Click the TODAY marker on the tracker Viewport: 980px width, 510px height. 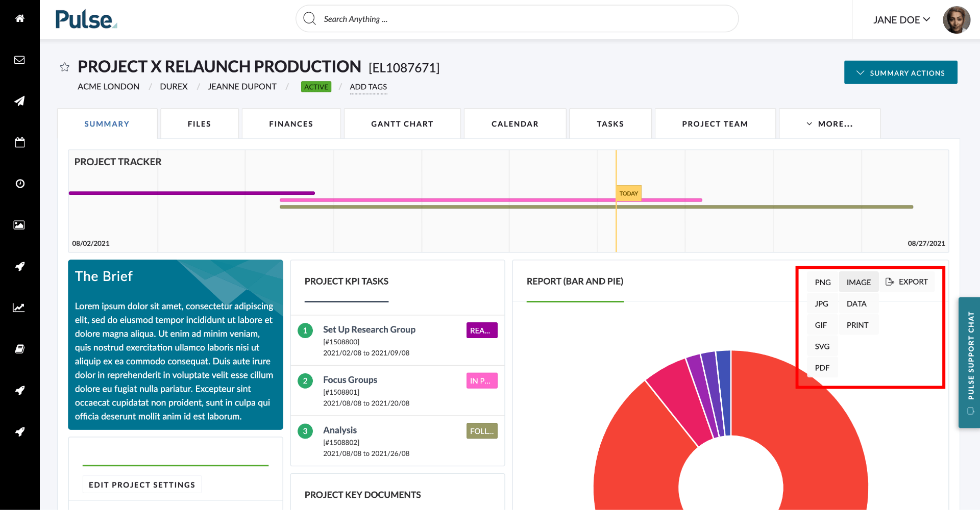coord(628,193)
